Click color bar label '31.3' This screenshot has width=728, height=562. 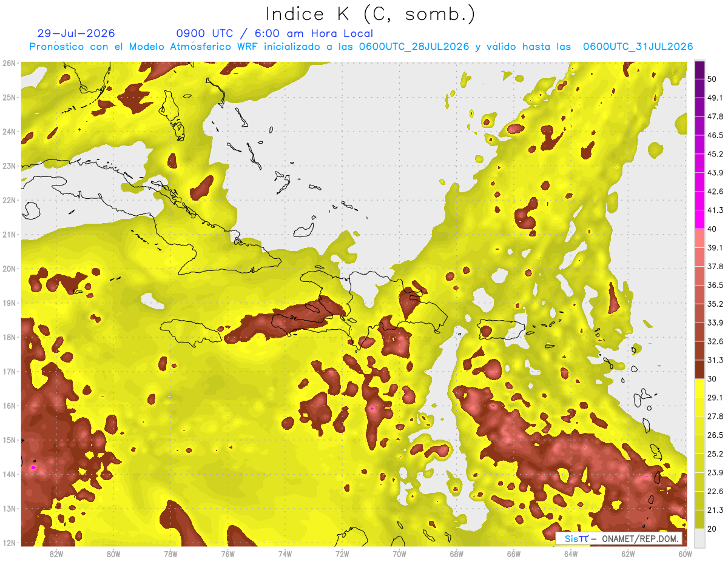pyautogui.click(x=715, y=360)
